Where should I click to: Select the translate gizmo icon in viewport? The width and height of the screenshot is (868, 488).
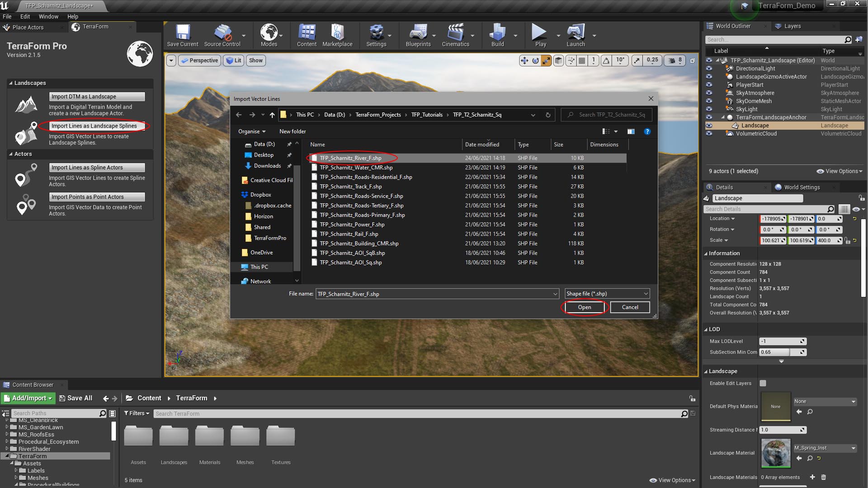point(524,61)
